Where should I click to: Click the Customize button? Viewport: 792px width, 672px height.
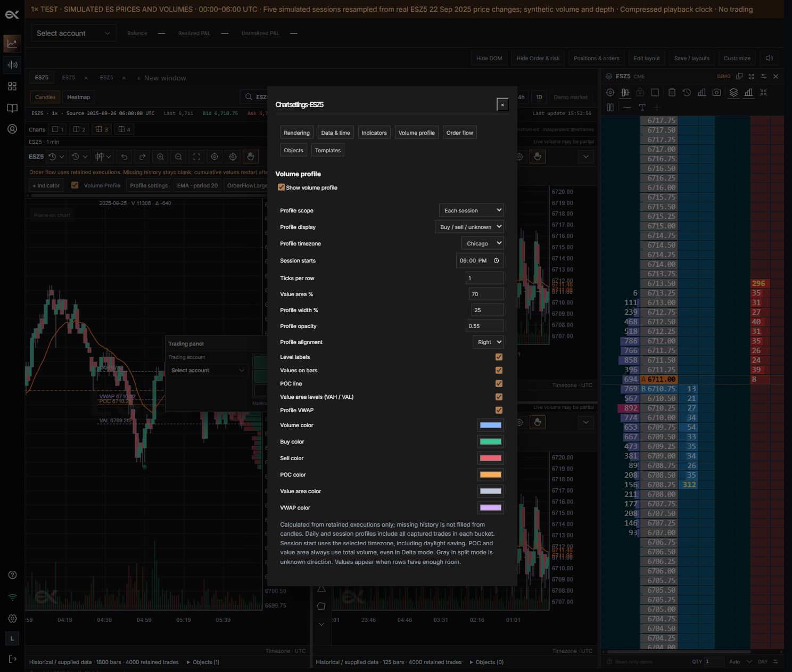point(737,58)
